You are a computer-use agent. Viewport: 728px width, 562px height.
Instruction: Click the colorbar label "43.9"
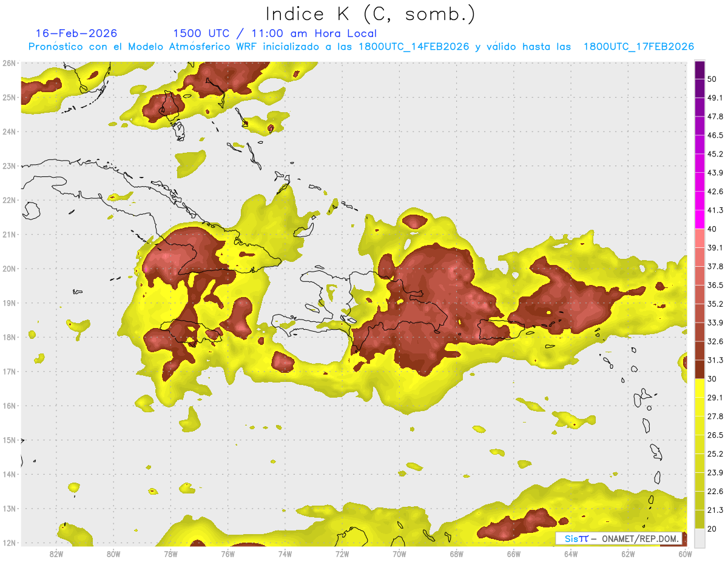click(714, 173)
